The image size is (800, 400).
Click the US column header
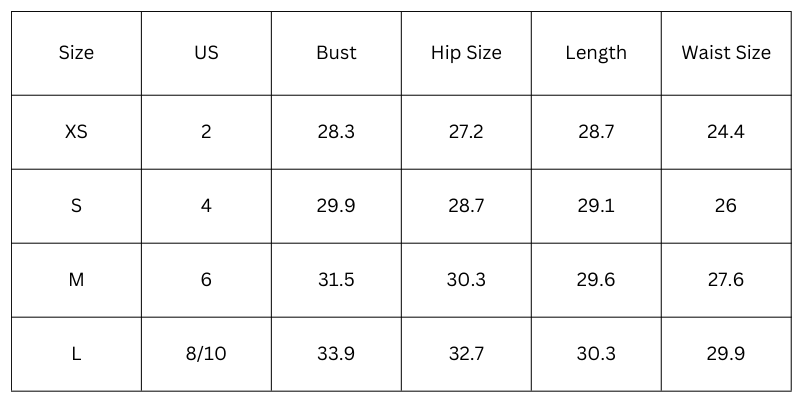click(x=206, y=53)
